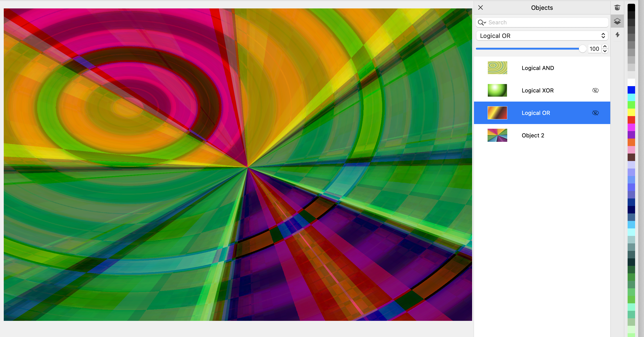
Task: Select the Logical AND object row
Action: (542, 68)
